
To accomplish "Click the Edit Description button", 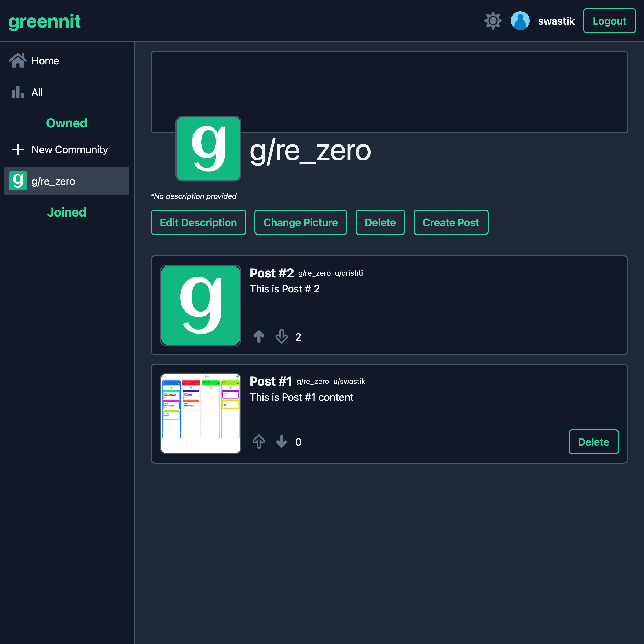I will (x=197, y=223).
